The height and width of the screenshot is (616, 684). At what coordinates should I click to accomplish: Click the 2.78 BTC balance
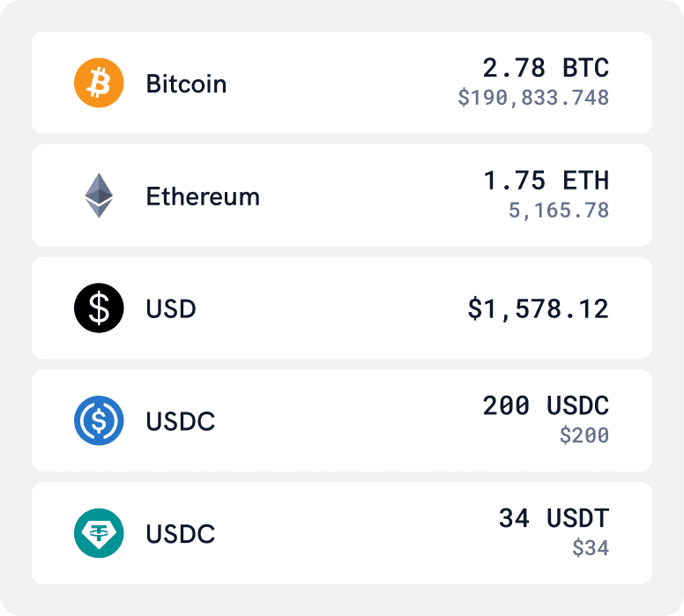(546, 68)
